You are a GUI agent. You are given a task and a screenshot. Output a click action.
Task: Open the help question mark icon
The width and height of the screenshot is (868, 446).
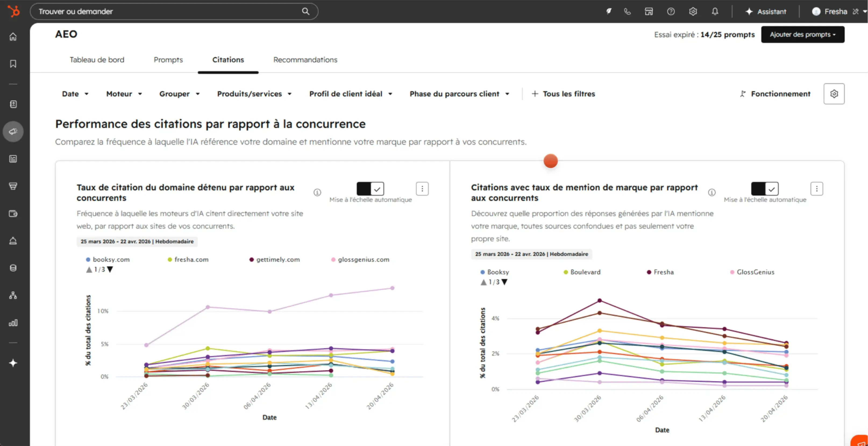pos(671,12)
